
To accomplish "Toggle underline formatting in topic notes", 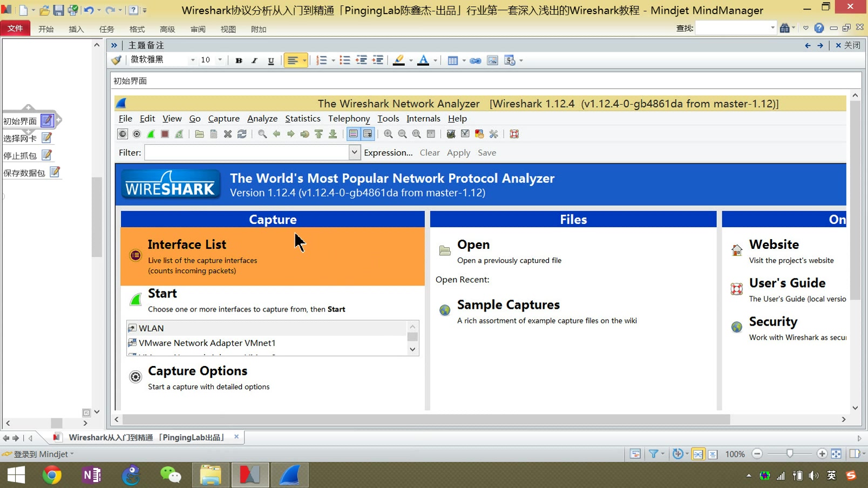I will pos(271,60).
